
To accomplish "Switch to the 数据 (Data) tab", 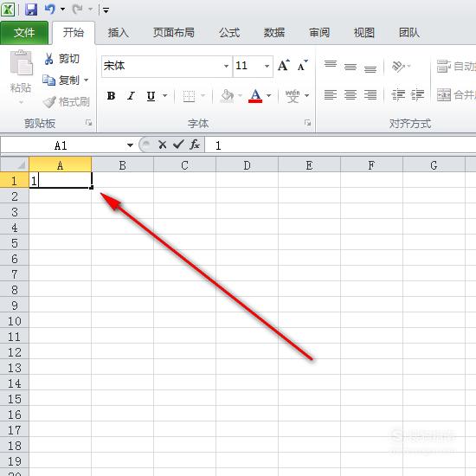I will (x=273, y=33).
